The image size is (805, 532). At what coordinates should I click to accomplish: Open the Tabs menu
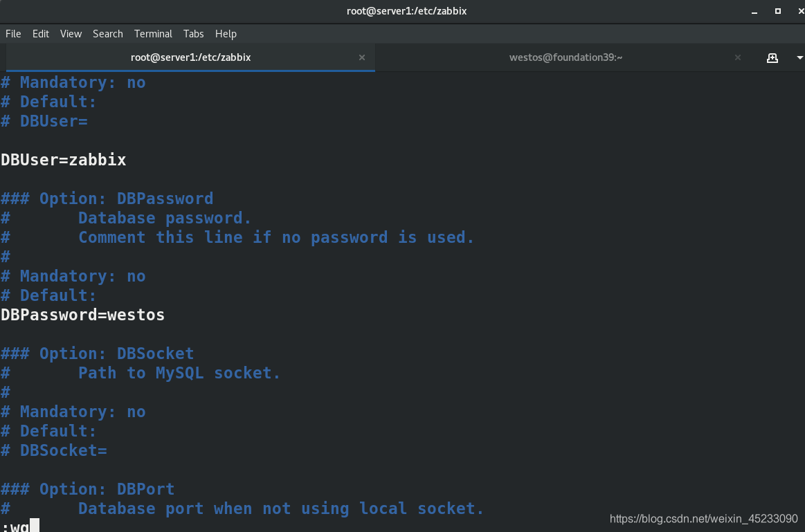(194, 34)
